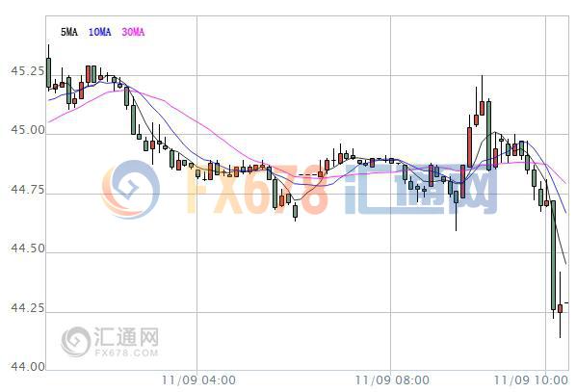Click the 44.50 price axis label
Screen dimensions: 576x392
pos(27,248)
